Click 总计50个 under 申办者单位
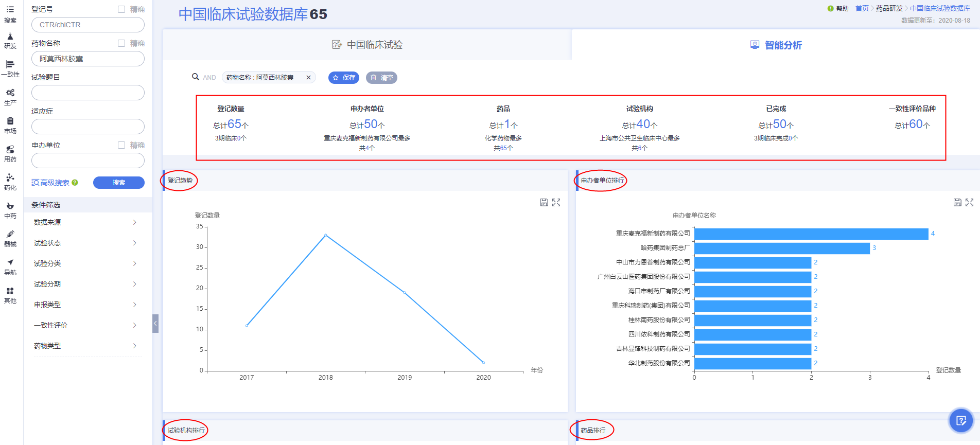The width and height of the screenshot is (980, 445). coord(367,124)
